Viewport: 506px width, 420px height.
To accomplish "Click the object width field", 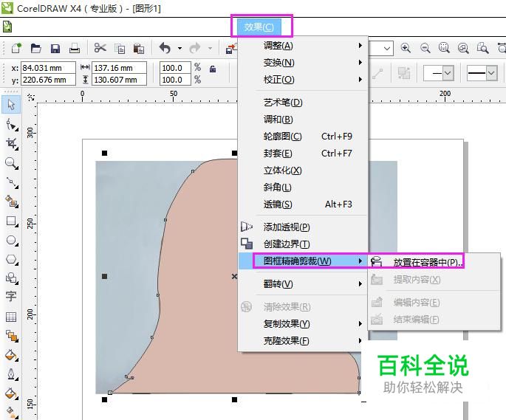I will click(119, 68).
